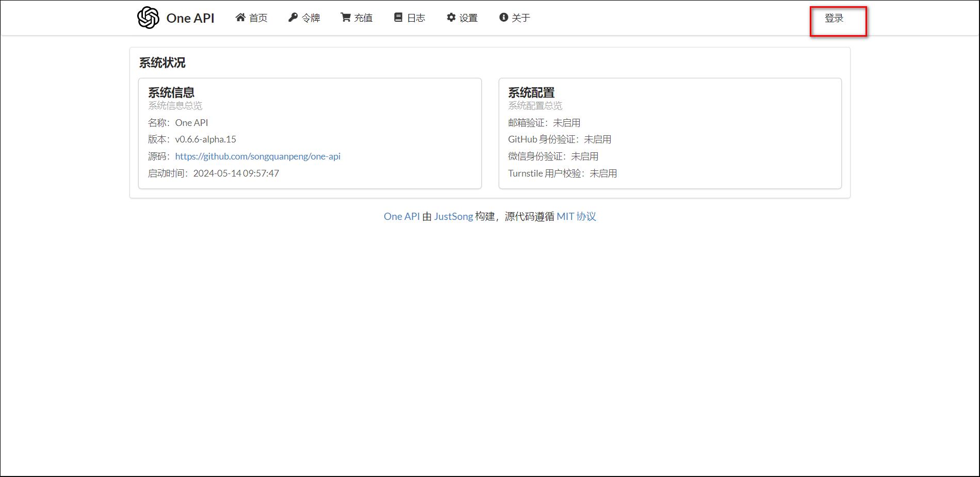Navigate to the 设置 text label in navbar
The width and height of the screenshot is (980, 477).
tap(469, 18)
